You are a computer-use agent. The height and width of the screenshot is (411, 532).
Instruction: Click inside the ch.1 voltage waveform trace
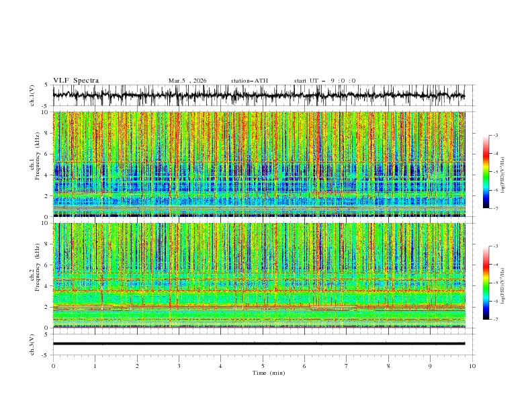coord(259,95)
